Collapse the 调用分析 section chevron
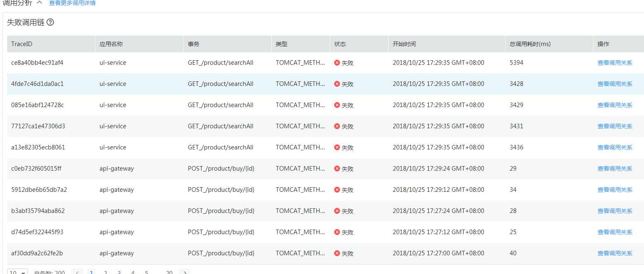Screen dimensions: 644x274 click(x=39, y=2)
